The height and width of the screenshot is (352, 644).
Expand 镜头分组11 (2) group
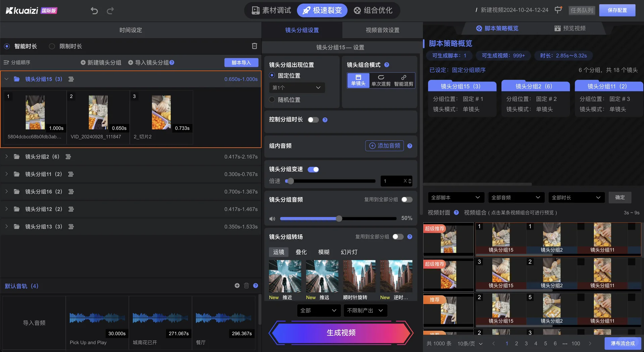pyautogui.click(x=6, y=174)
